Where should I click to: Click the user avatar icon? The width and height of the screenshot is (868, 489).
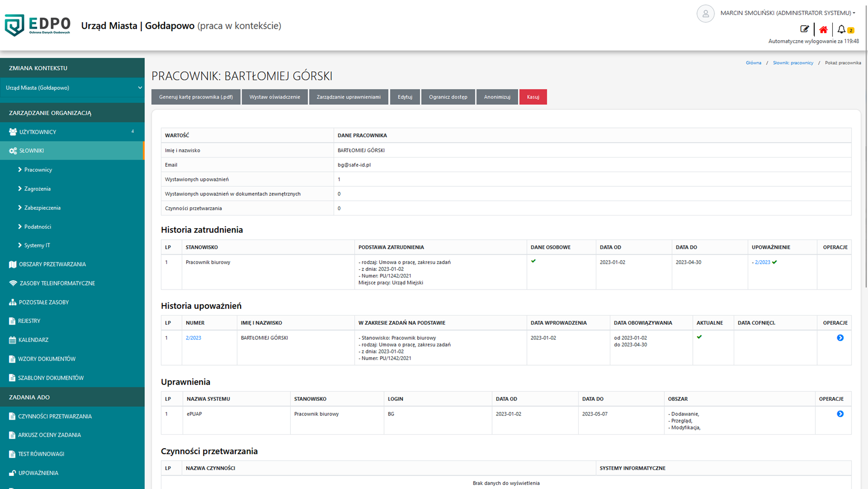tap(705, 14)
